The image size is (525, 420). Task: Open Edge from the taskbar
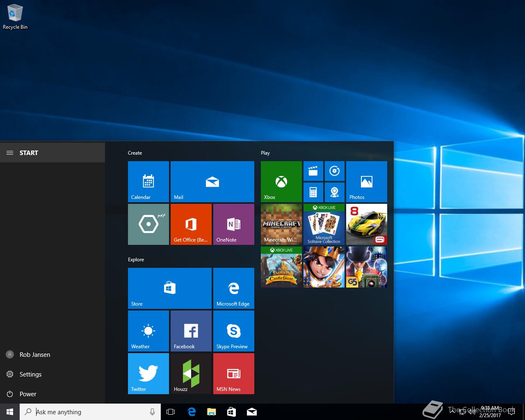click(x=191, y=412)
